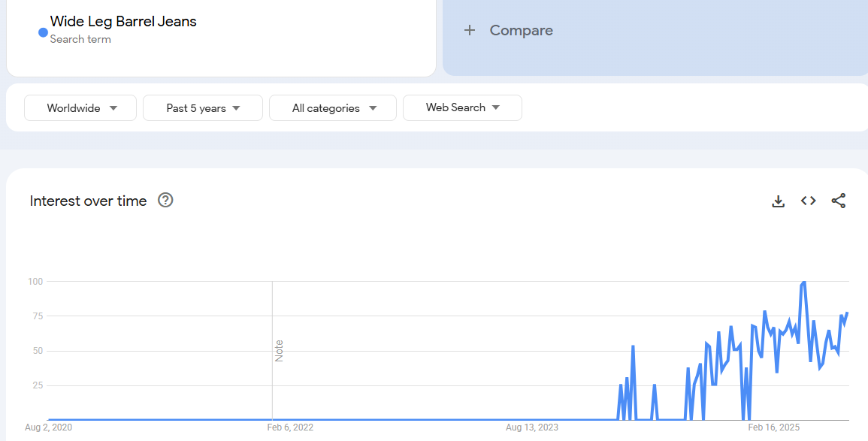Viewport: 868px width, 441px height.
Task: Click the Aug 13, 2023 axis date label
Action: coord(532,427)
